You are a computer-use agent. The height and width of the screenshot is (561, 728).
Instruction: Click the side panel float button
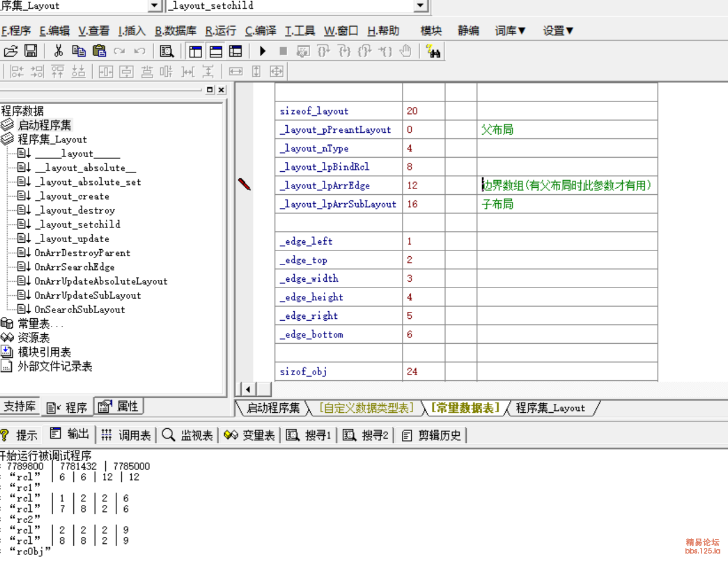click(210, 90)
